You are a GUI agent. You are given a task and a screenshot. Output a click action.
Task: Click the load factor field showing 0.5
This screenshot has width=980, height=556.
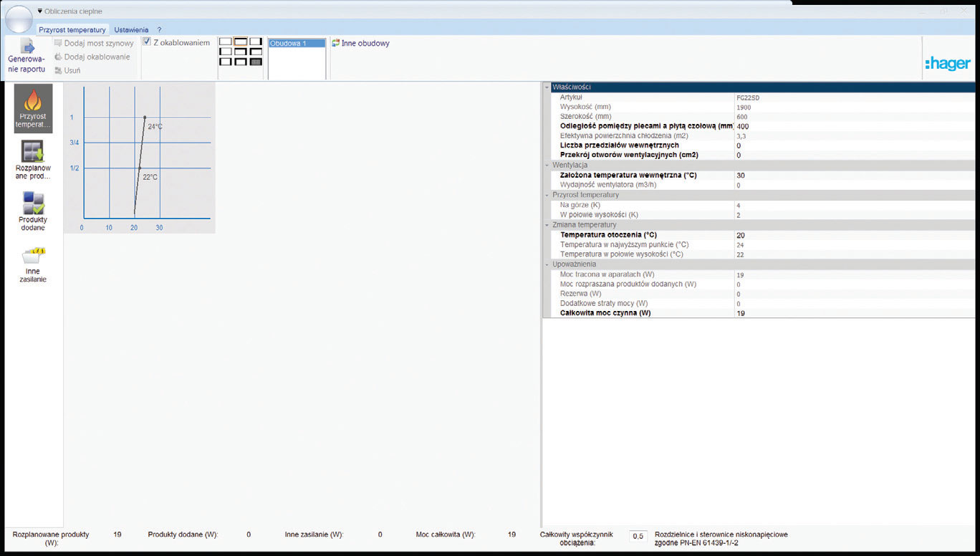(x=638, y=536)
